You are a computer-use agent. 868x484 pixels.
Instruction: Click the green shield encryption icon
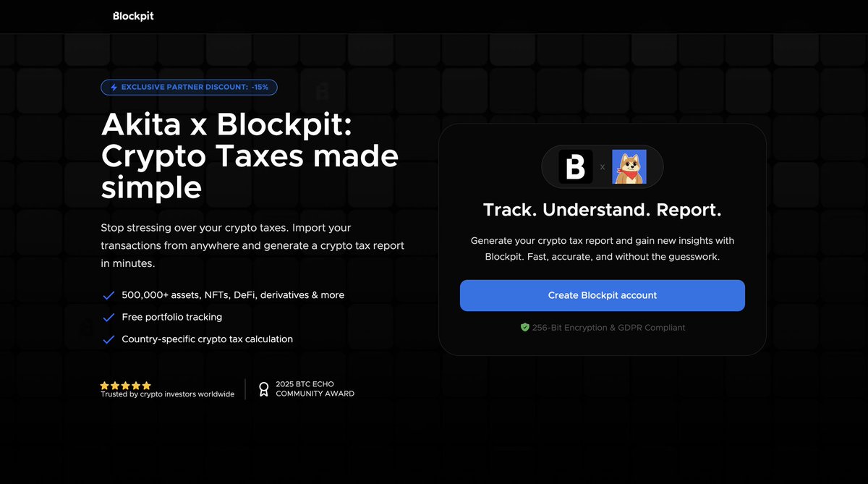(x=525, y=328)
